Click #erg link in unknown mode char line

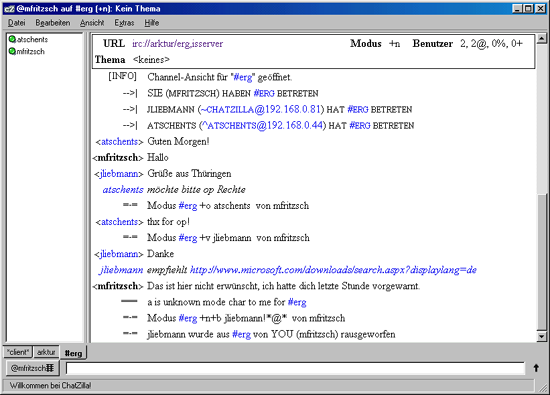297,302
